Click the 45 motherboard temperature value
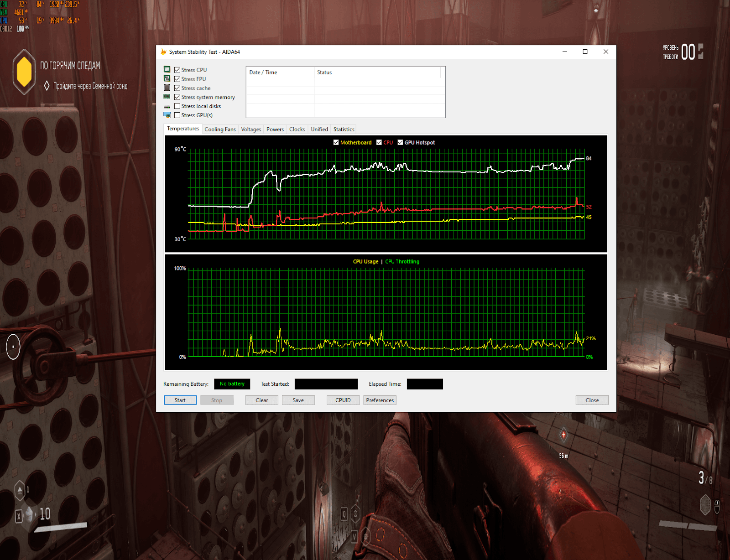The height and width of the screenshot is (560, 730). point(589,217)
